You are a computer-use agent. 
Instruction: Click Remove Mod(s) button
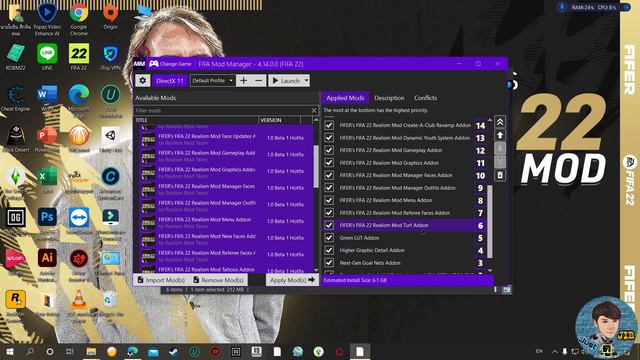click(x=218, y=280)
